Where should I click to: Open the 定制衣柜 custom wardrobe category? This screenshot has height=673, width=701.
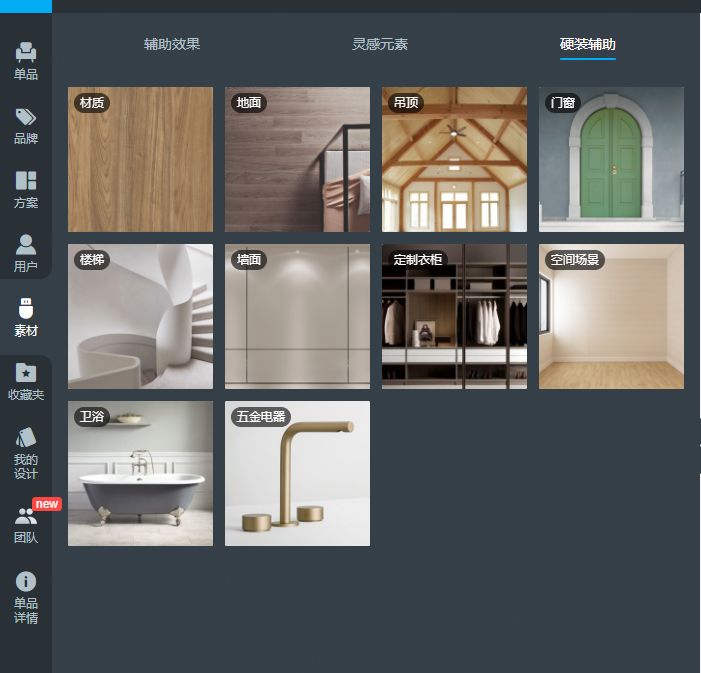[x=454, y=316]
